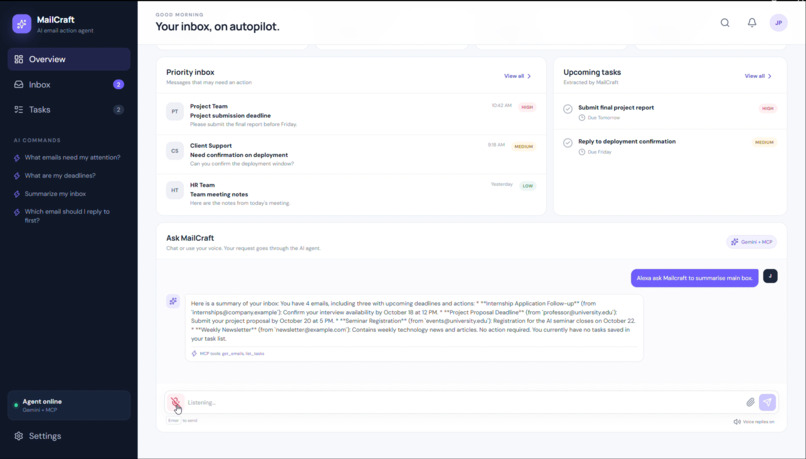806x459 pixels.
Task: Open Client Support email avatar CS
Action: (x=175, y=151)
